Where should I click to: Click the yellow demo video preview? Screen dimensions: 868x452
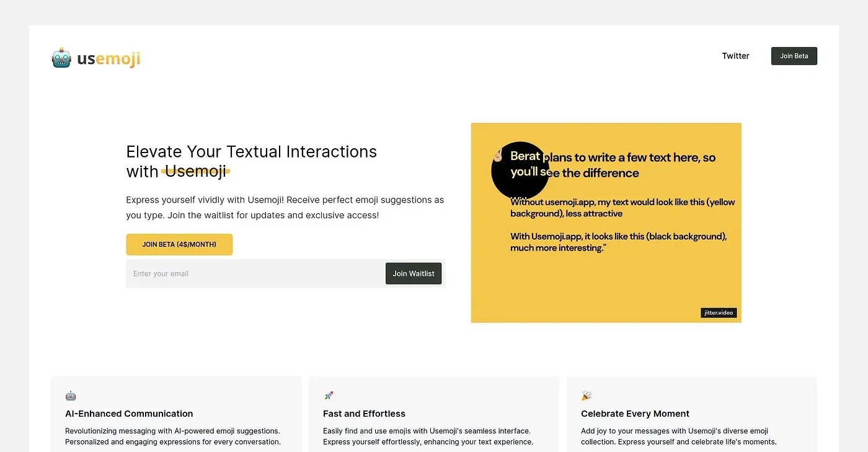606,223
